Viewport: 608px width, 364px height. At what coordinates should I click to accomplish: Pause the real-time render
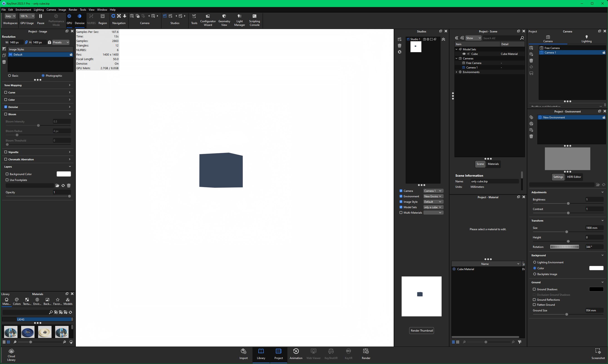click(x=40, y=19)
